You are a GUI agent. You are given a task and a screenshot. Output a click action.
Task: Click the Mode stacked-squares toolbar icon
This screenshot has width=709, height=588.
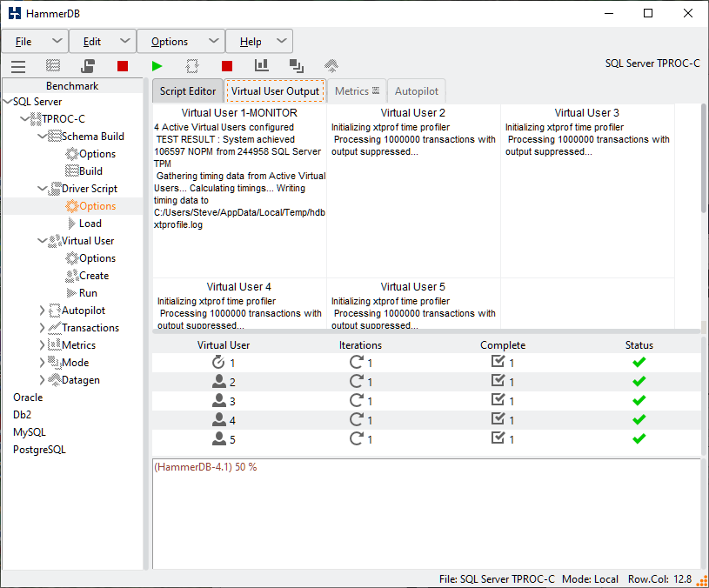pyautogui.click(x=297, y=66)
